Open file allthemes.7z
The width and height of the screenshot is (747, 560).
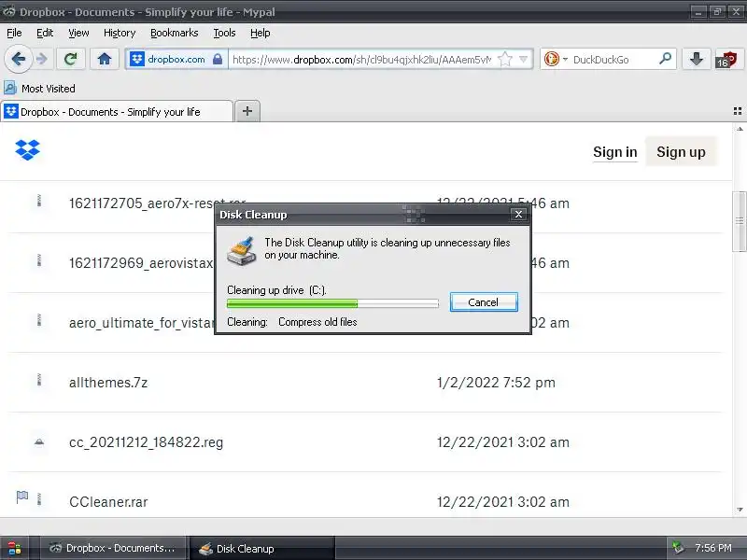pyautogui.click(x=108, y=383)
